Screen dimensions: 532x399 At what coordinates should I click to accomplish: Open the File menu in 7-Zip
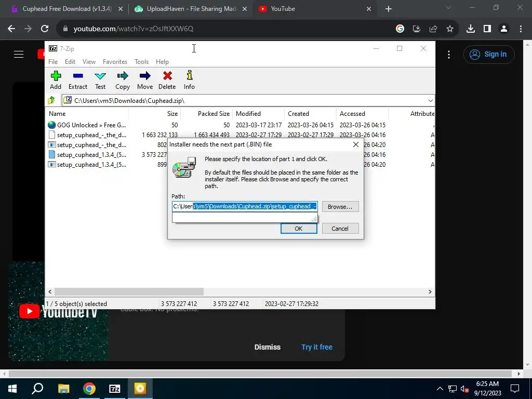53,62
